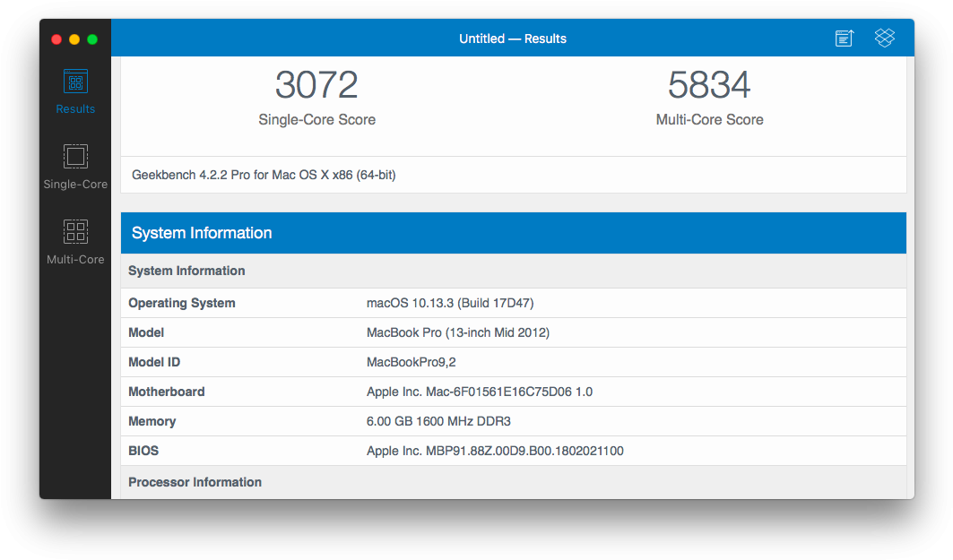The height and width of the screenshot is (560, 953).
Task: Switch to the Multi-Core sidebar view
Action: point(75,242)
